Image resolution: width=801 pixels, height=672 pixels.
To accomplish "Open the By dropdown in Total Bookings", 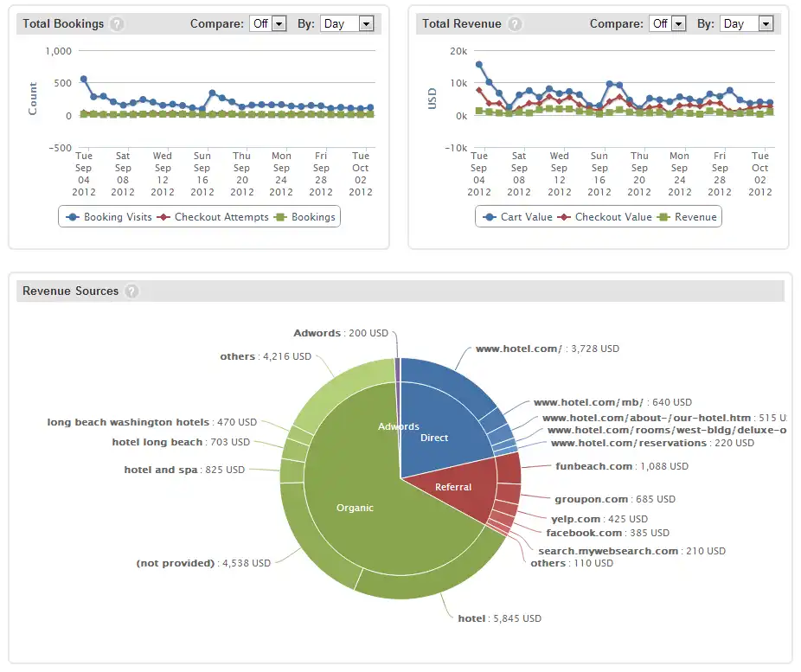I will click(348, 23).
